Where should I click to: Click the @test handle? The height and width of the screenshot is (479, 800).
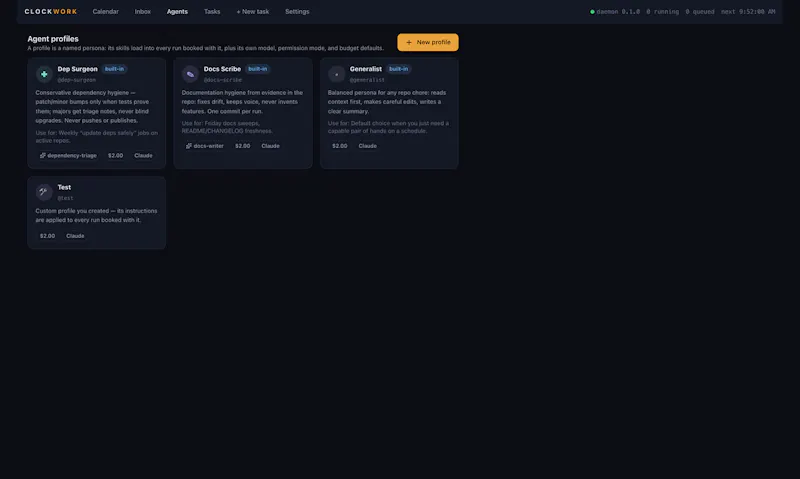pos(65,198)
